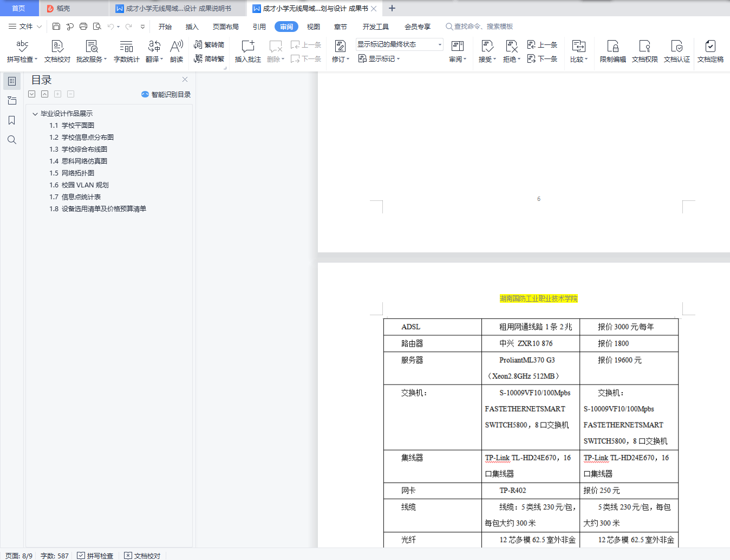This screenshot has height=560, width=730.
Task: Click the 智能识别目录 smart outline button
Action: click(166, 94)
